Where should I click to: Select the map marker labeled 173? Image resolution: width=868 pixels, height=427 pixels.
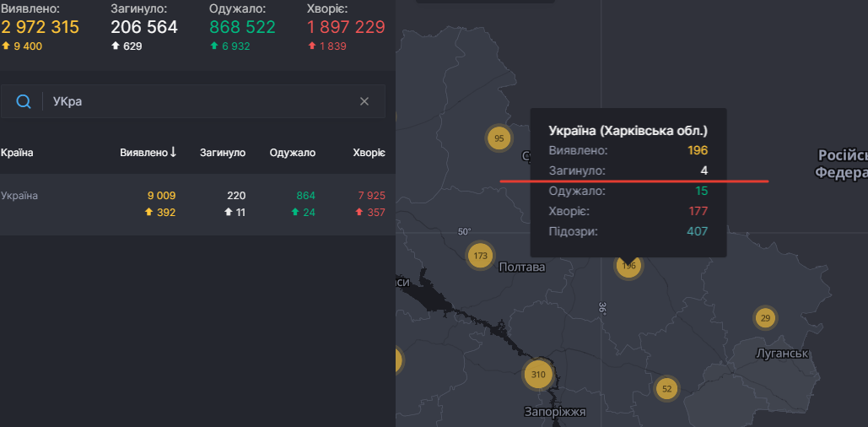coord(480,256)
